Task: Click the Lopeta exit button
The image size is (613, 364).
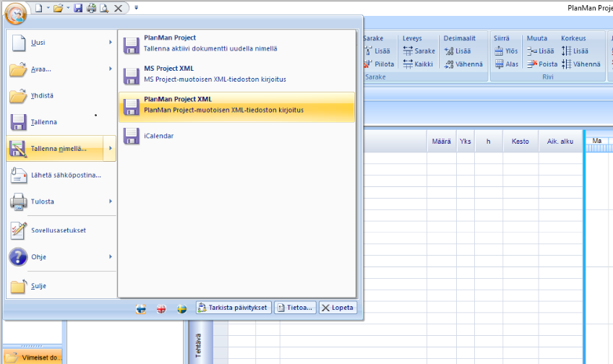Action: pyautogui.click(x=338, y=308)
